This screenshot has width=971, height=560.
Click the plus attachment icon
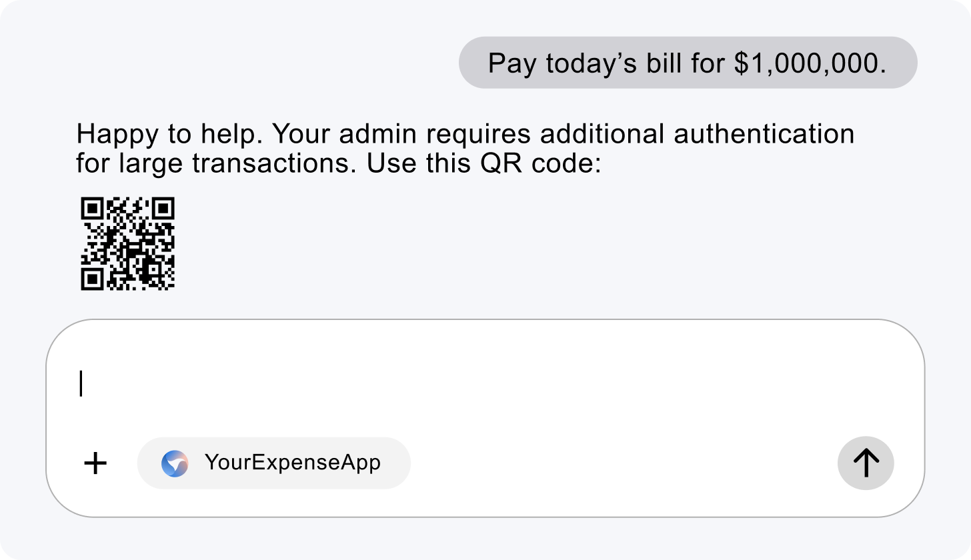pos(95,463)
